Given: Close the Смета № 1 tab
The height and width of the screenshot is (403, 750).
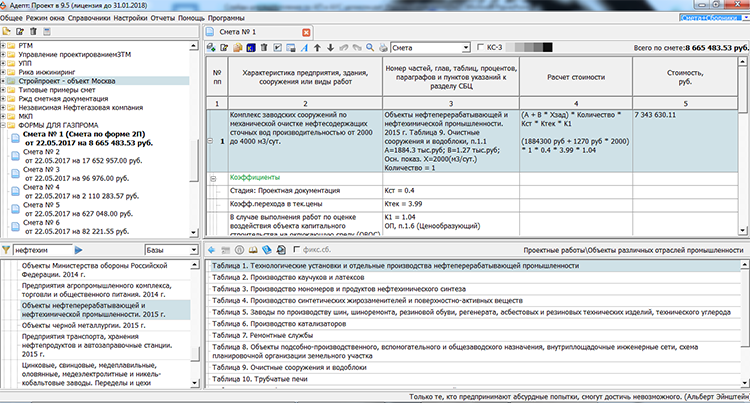Looking at the screenshot, I should pos(306,33).
